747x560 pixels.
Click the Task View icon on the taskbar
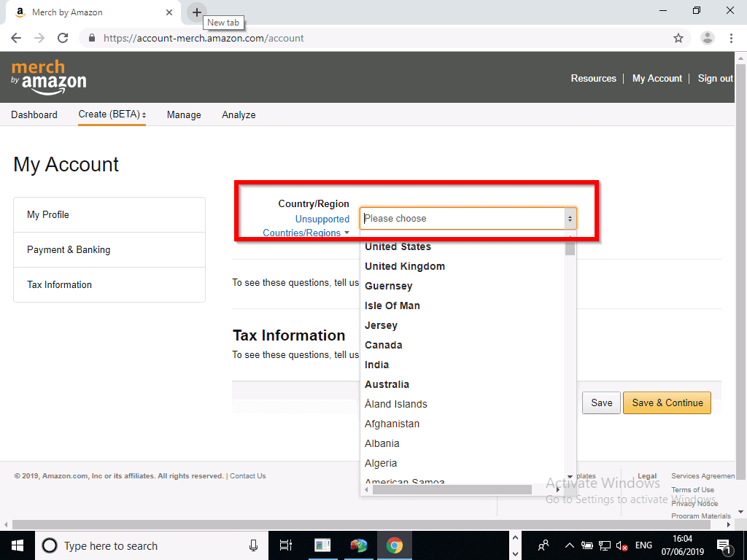[x=285, y=545]
